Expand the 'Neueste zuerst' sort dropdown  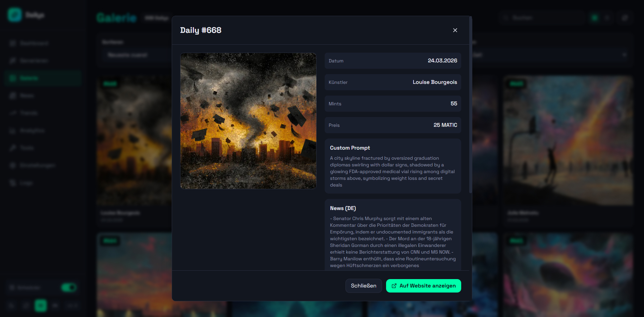tap(134, 55)
